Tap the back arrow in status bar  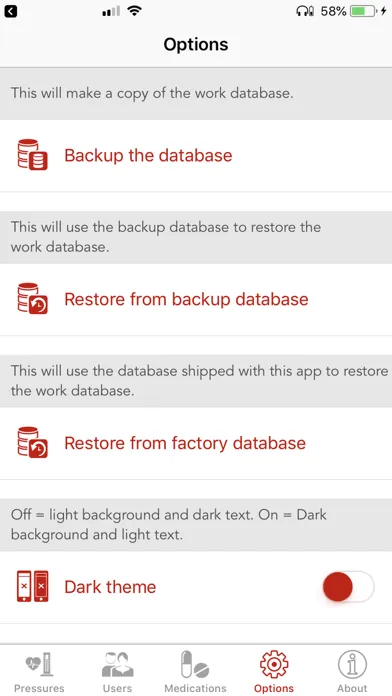(x=11, y=11)
